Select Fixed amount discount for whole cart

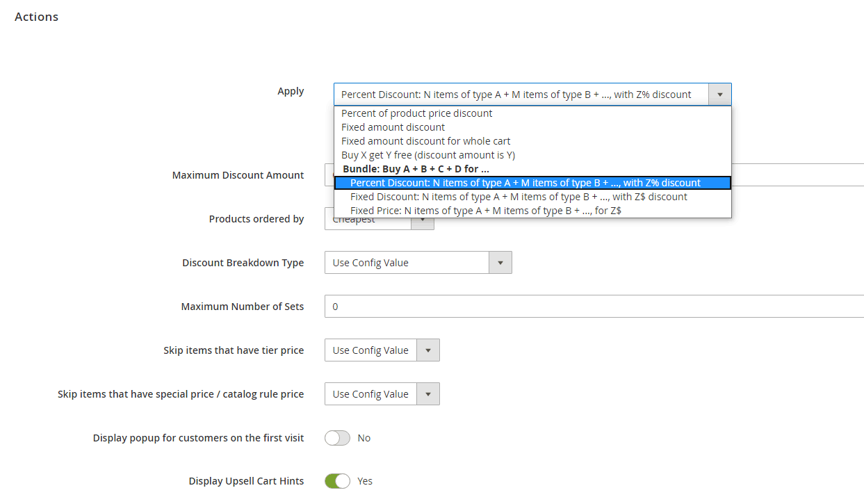(532, 141)
